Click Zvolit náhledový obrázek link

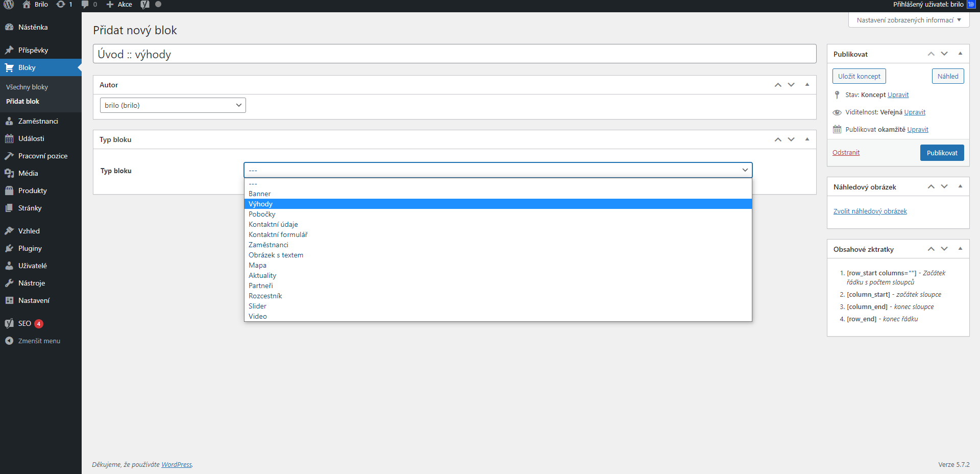870,211
